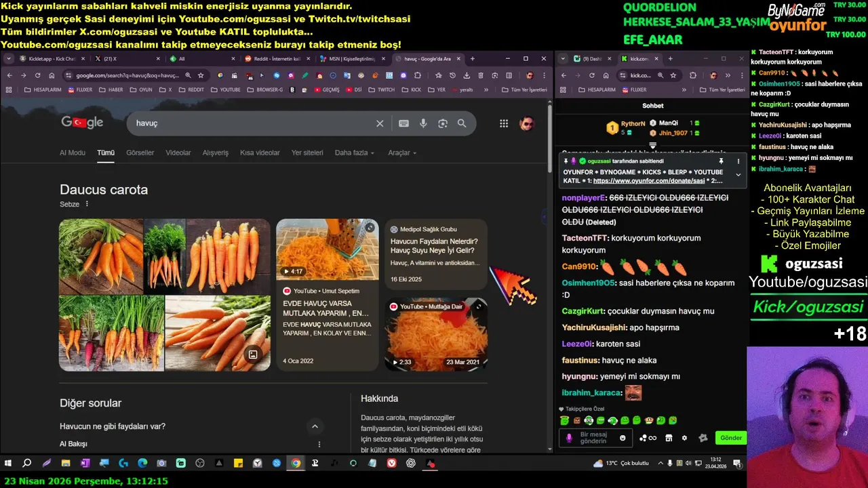Open ChatGPT app from the taskbar
The image size is (868, 488).
(411, 464)
